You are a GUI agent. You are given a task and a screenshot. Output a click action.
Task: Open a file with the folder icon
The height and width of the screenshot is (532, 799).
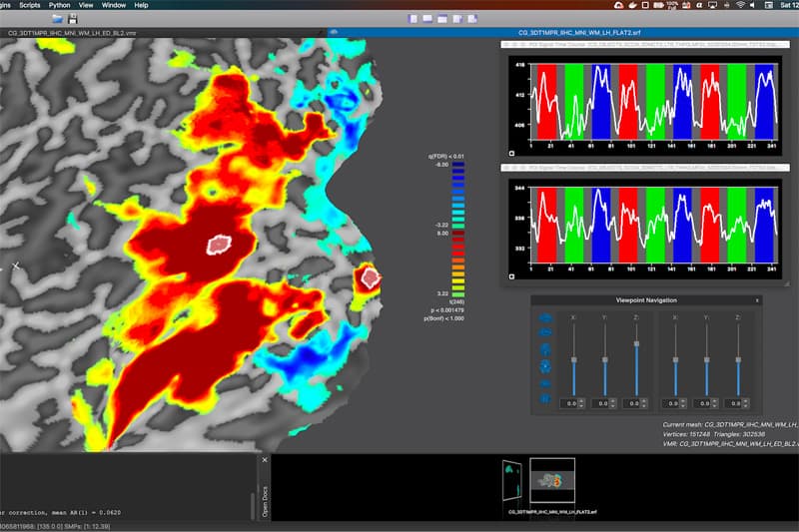pos(58,19)
